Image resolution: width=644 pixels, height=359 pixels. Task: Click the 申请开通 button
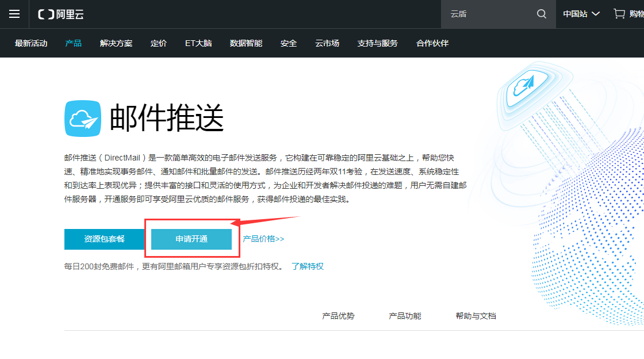pyautogui.click(x=191, y=239)
